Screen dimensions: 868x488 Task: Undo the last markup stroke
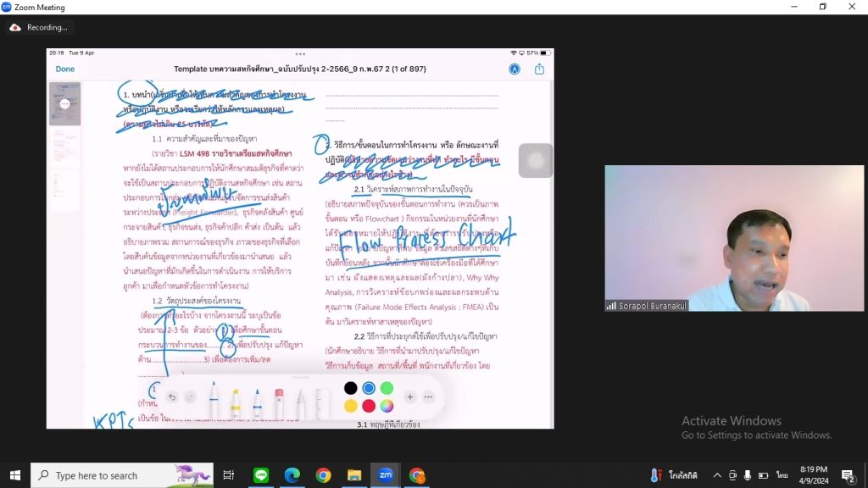(172, 396)
